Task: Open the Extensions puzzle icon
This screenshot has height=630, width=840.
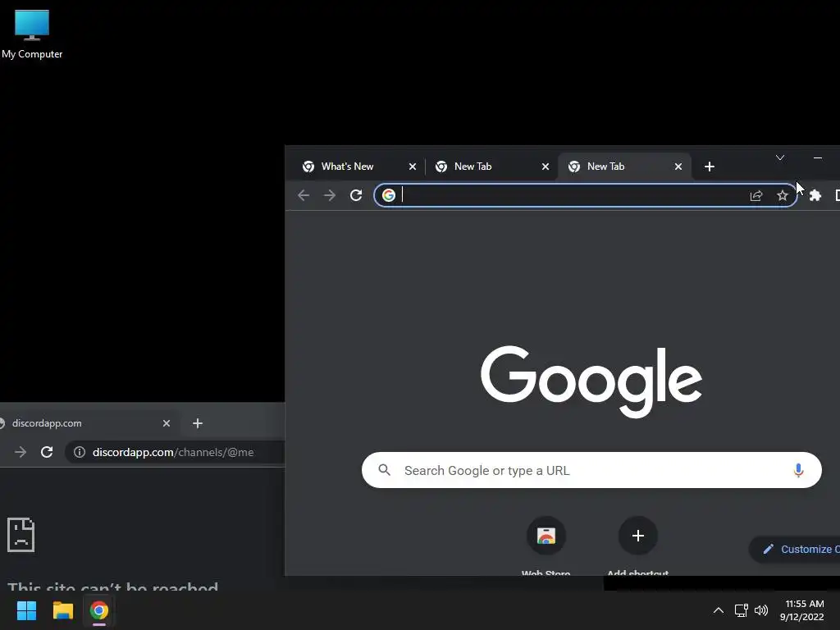Action: click(815, 195)
